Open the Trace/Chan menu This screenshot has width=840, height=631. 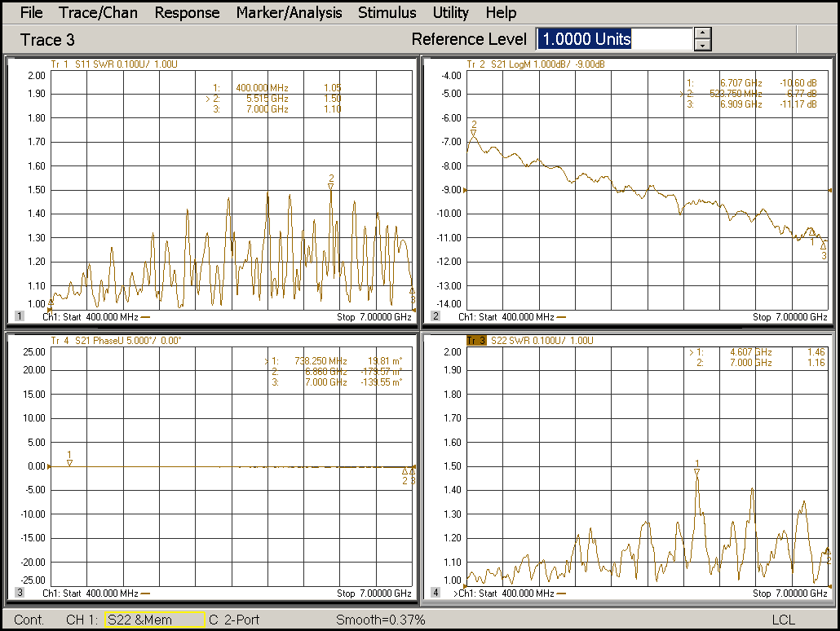[x=98, y=12]
